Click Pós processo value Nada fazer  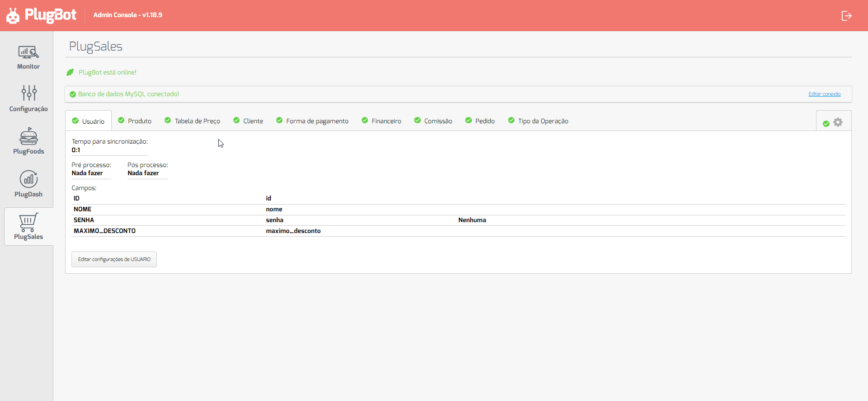pos(143,173)
